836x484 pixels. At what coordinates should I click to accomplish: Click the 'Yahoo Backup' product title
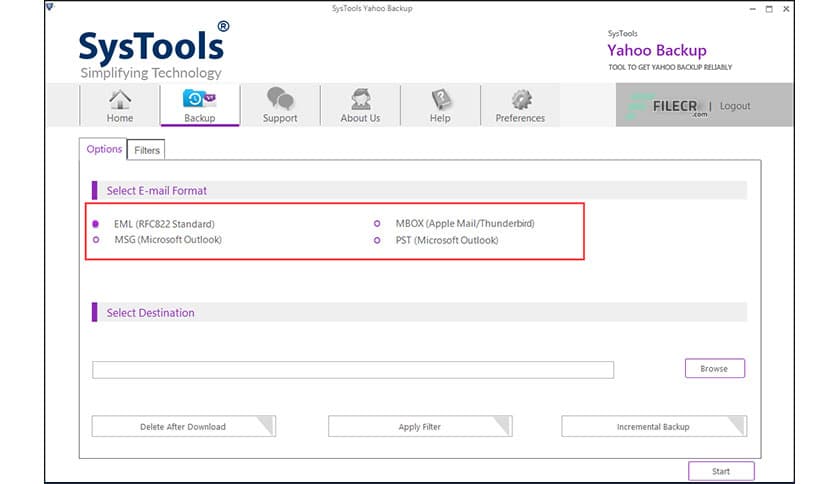point(657,50)
